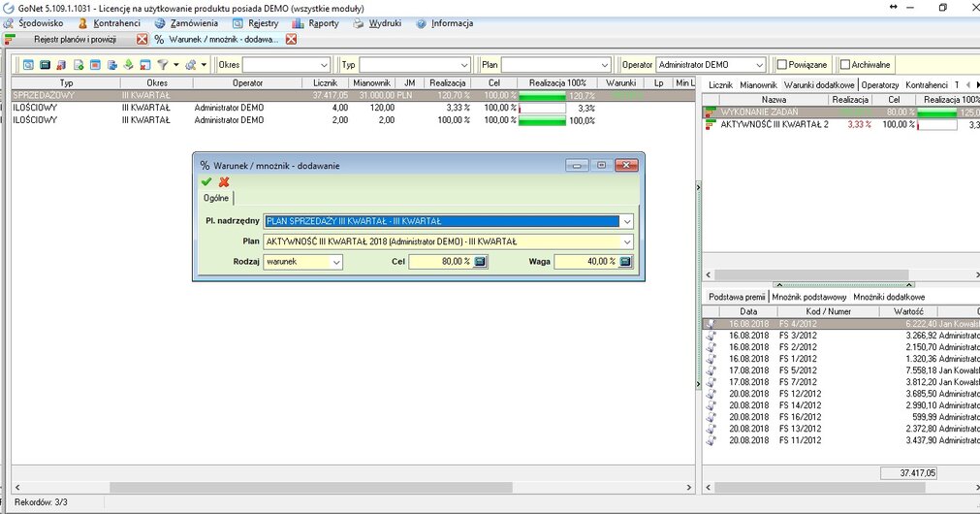Image resolution: width=980 pixels, height=514 pixels.
Task: Click progress bar showing 100,0% realization
Action: [543, 120]
